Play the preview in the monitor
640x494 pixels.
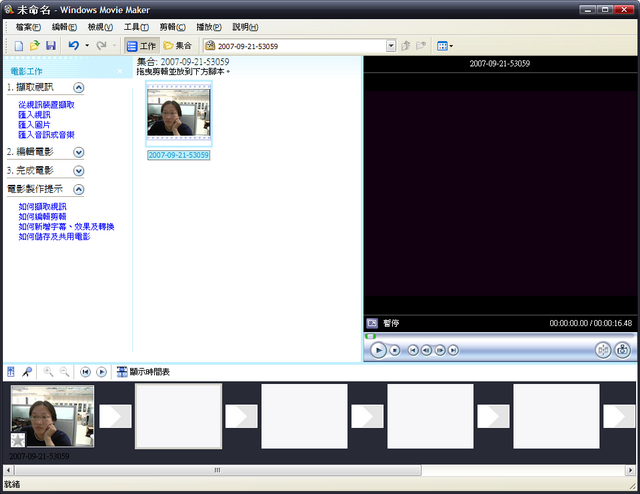378,350
